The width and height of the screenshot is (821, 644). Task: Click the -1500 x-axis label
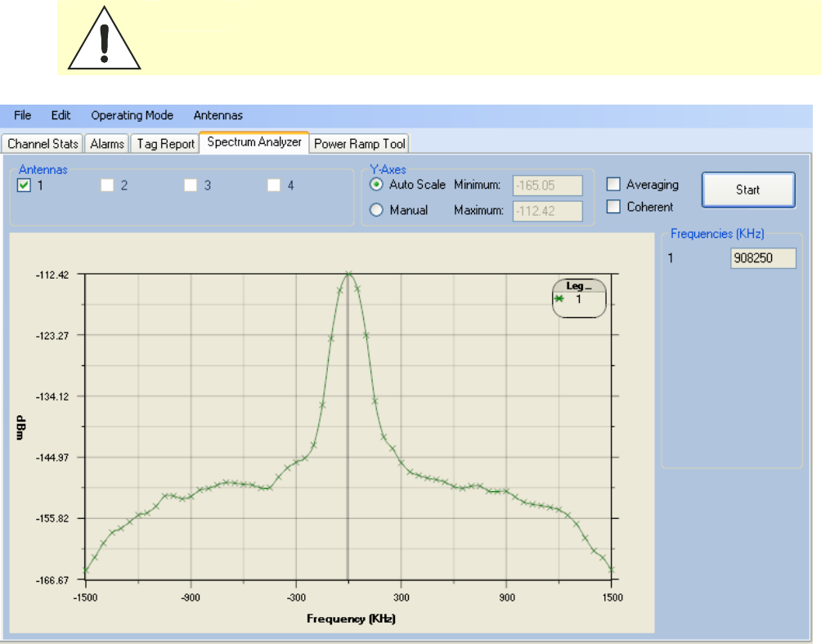[85, 597]
